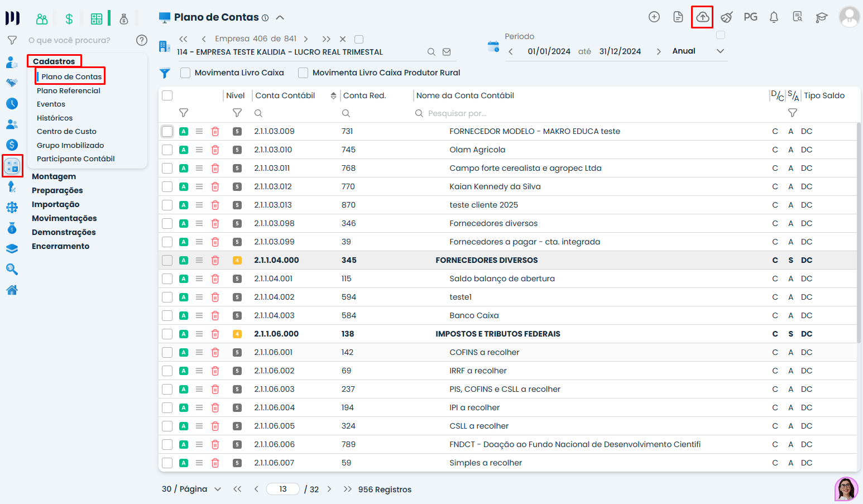Enable Movimenta Livro Caixa checkbox
The width and height of the screenshot is (863, 504).
(x=186, y=73)
